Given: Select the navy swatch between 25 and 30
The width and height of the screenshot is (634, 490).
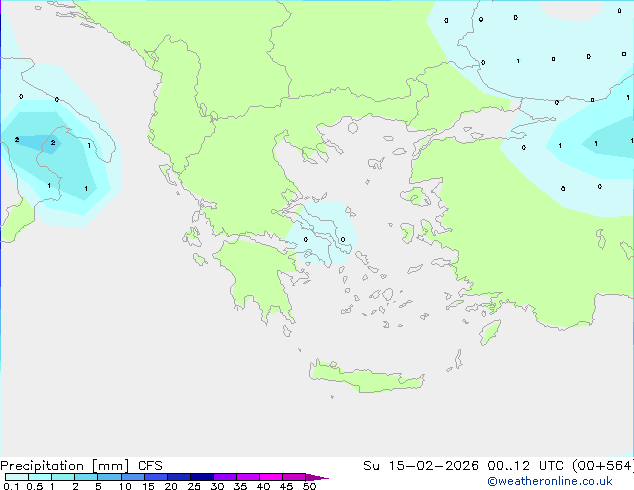Looking at the screenshot, I should (202, 477).
